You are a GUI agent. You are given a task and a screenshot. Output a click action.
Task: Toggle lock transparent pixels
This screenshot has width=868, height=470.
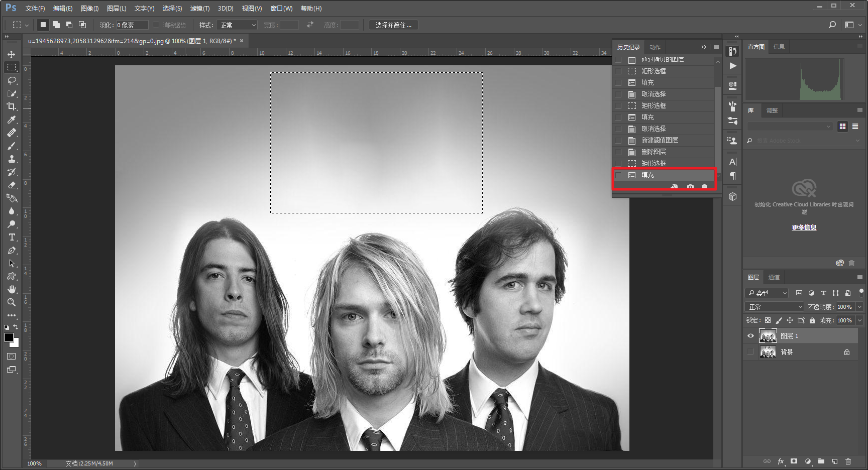coord(768,320)
